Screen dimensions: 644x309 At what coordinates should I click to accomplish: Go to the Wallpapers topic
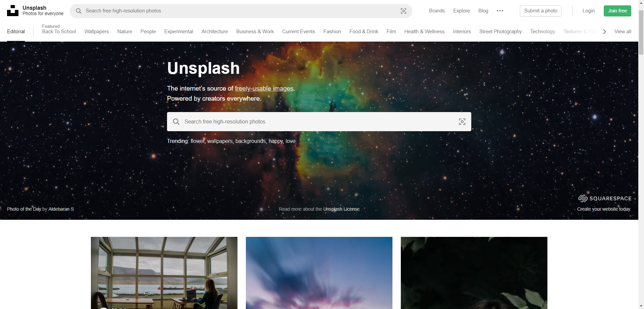point(97,32)
